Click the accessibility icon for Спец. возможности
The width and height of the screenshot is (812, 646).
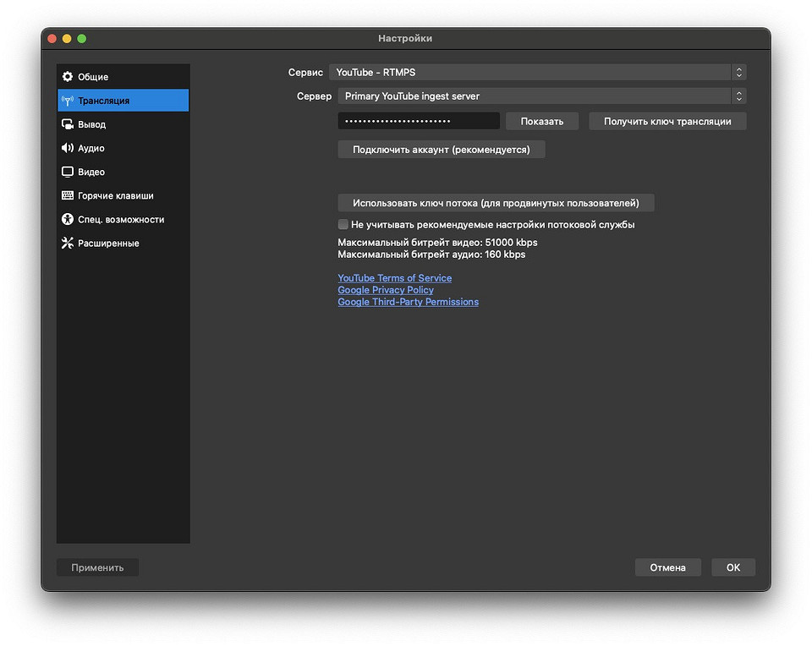(x=68, y=219)
